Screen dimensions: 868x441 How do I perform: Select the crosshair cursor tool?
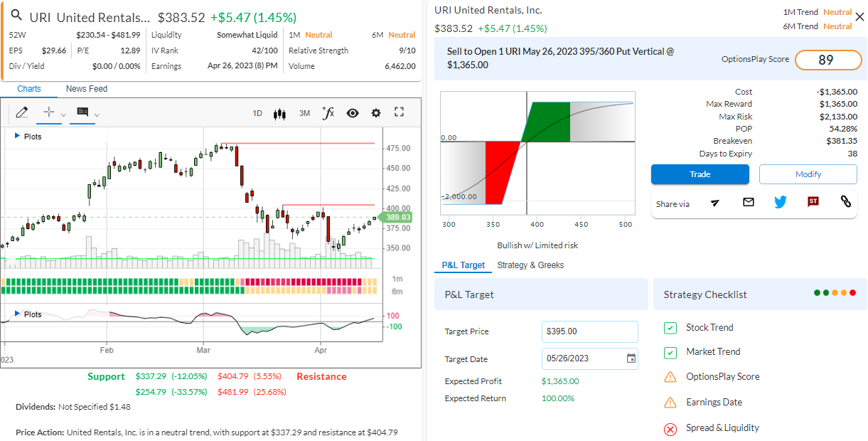click(x=49, y=112)
